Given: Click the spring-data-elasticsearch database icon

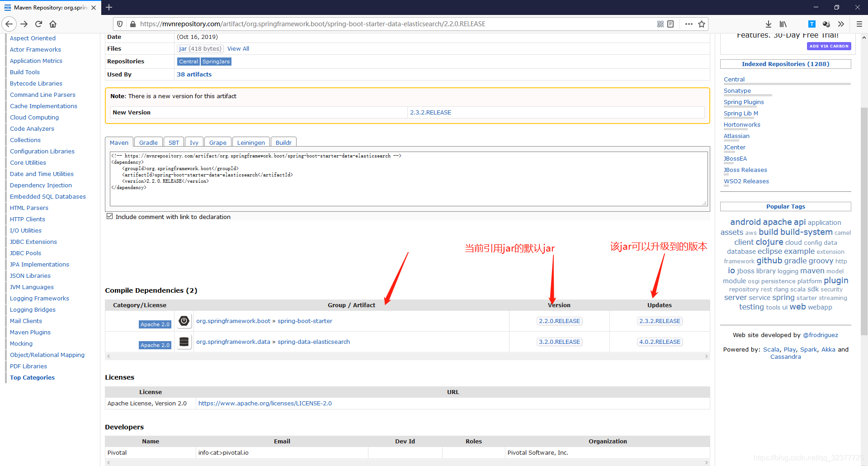Looking at the screenshot, I should click(184, 342).
